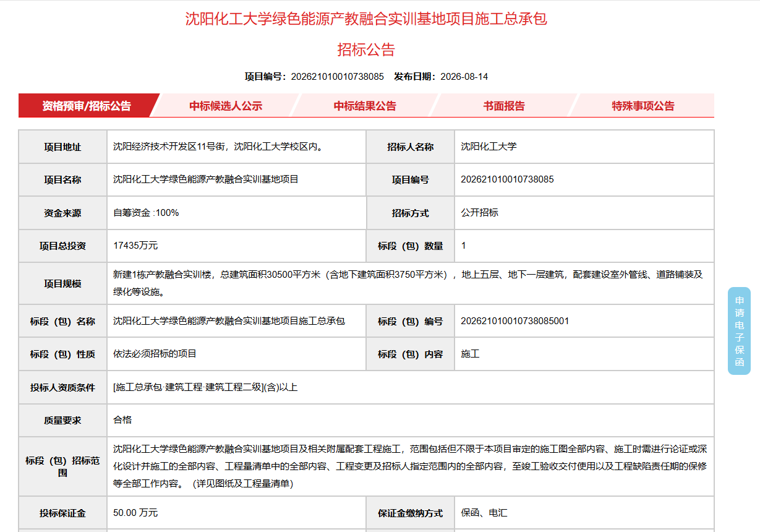The image size is (760, 532).
Task: Click the 项目规模 label cell
Action: pos(62,284)
